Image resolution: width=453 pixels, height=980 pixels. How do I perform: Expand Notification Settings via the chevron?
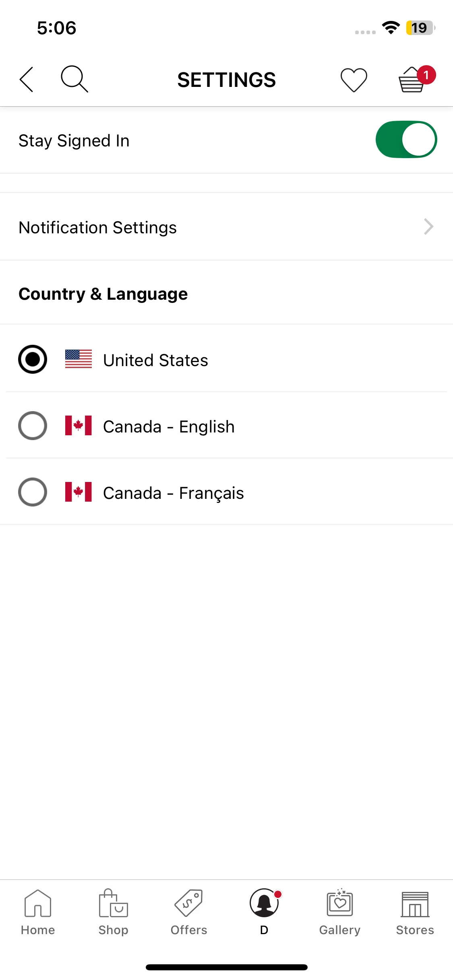point(429,226)
